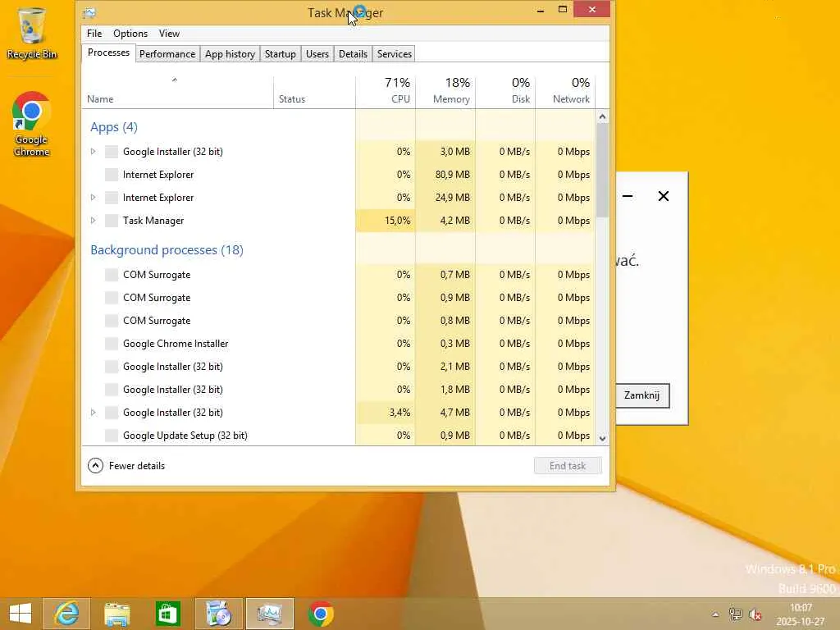The width and height of the screenshot is (840, 630).
Task: Select the Background processes (18) header
Action: [167, 249]
